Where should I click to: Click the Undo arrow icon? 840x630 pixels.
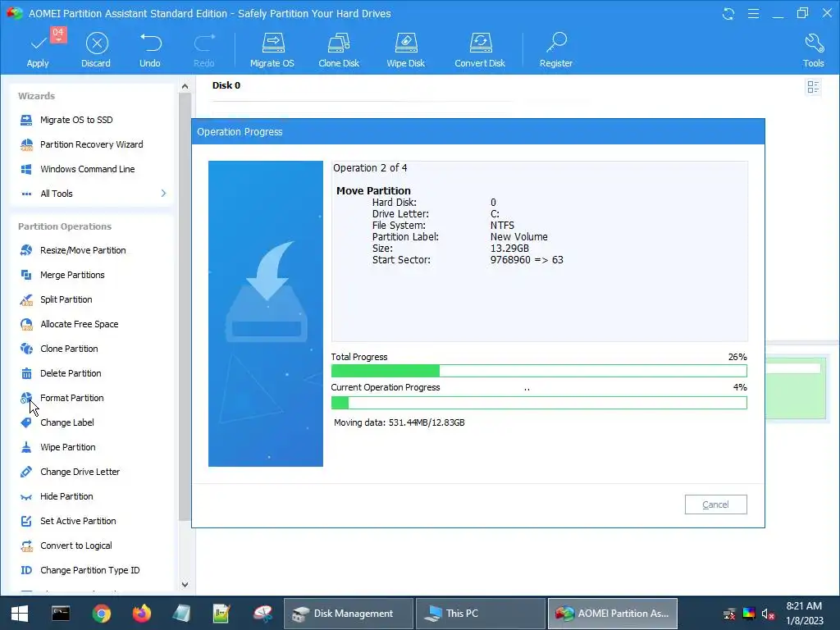pos(151,43)
